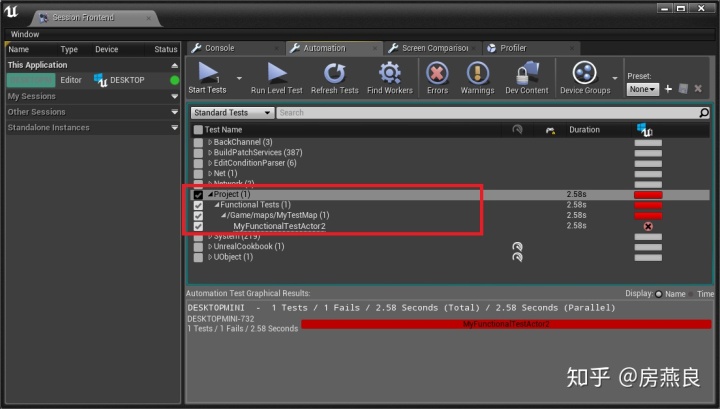Collapse the Project (1) tree node
The height and width of the screenshot is (409, 720).
[210, 194]
